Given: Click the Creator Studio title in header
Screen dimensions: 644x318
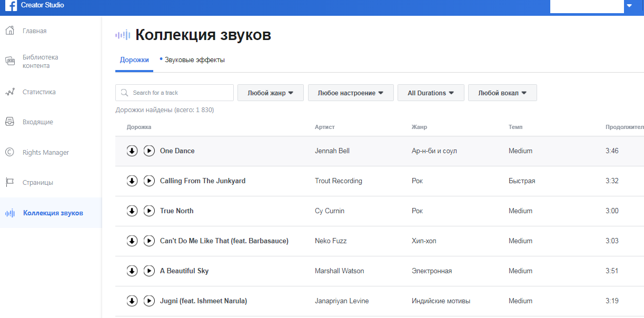Looking at the screenshot, I should click(43, 5).
